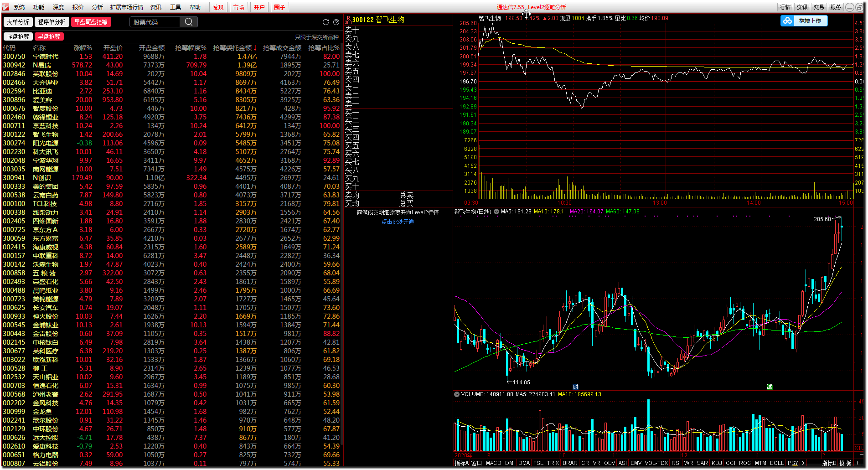Click the 圈子 toolbar button
The width and height of the screenshot is (868, 470).
tap(279, 7)
